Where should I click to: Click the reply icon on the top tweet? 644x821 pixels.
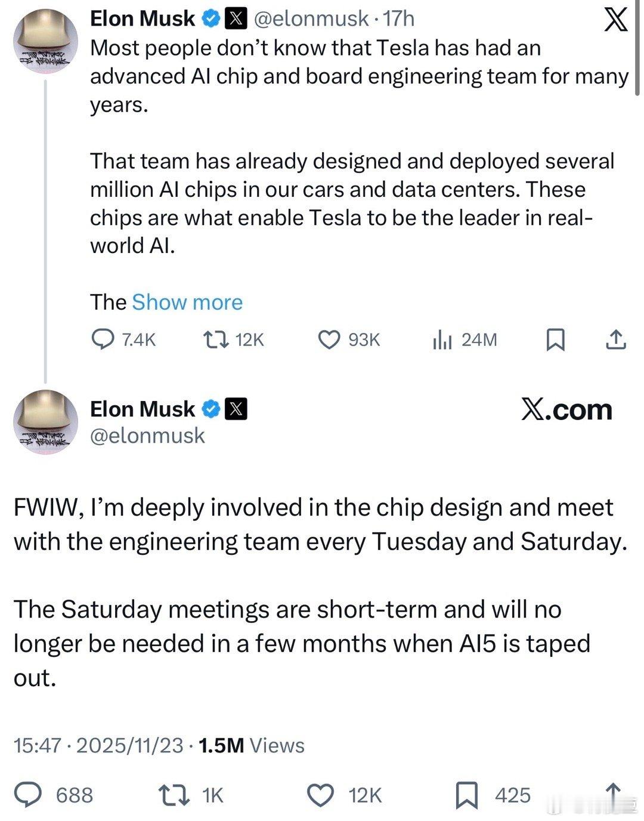103,339
